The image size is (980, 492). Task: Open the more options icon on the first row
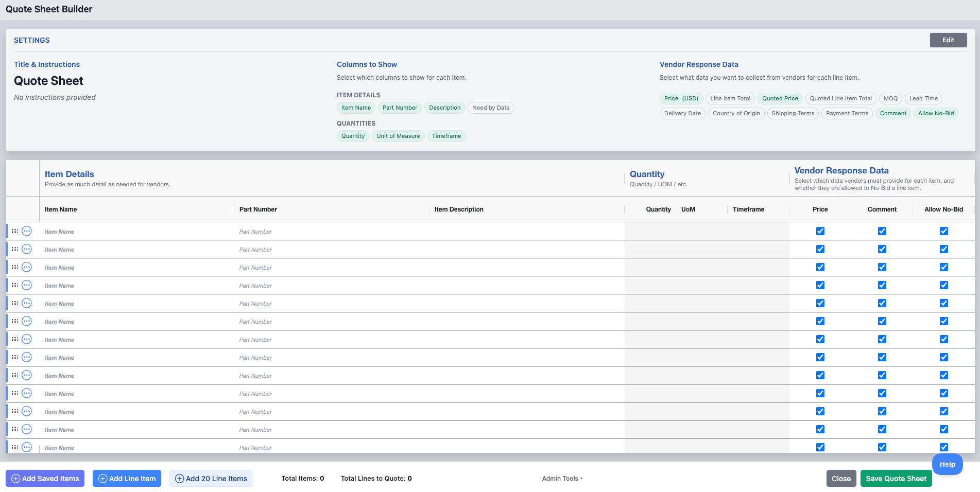click(x=27, y=231)
